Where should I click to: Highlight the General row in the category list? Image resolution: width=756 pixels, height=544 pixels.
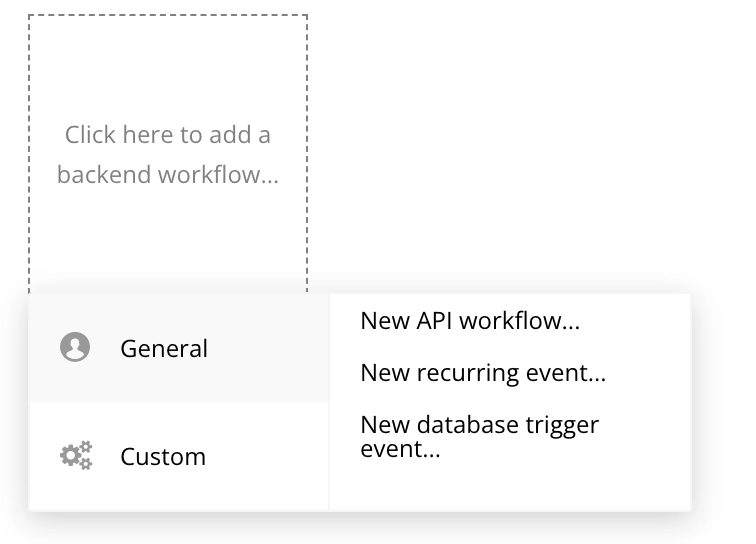[179, 348]
